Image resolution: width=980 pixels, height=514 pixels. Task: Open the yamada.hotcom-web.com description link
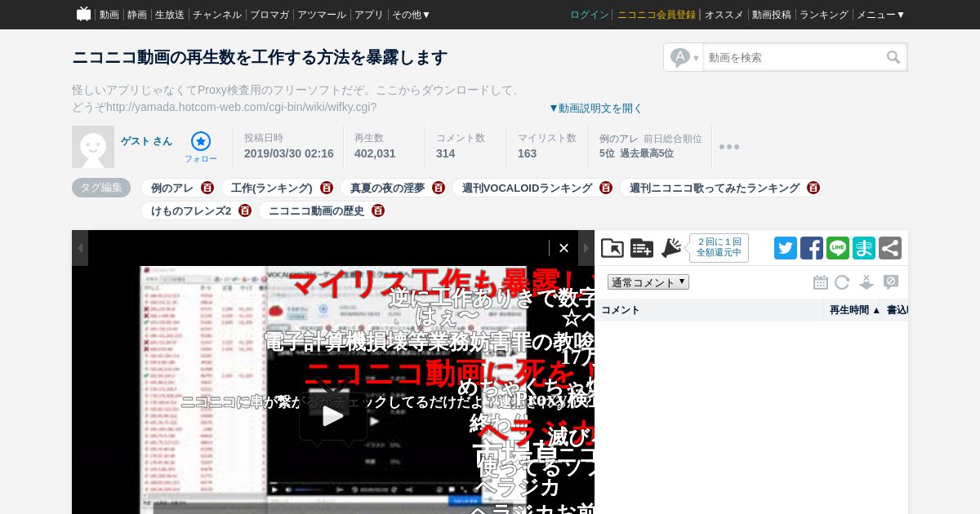pyautogui.click(x=241, y=107)
